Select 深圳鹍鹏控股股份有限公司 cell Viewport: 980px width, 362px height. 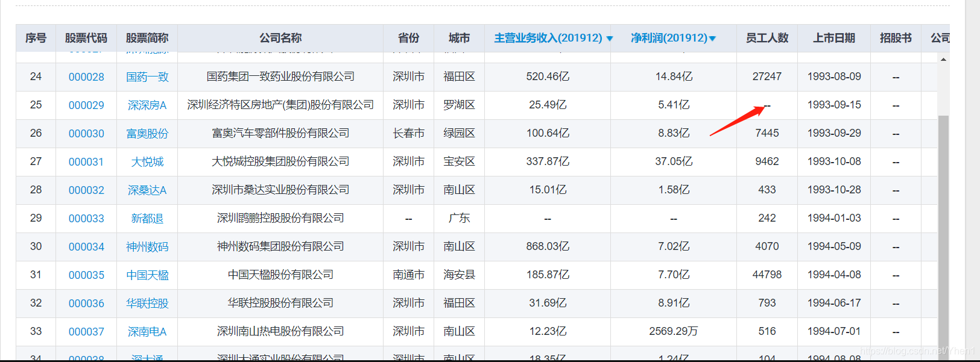point(280,219)
